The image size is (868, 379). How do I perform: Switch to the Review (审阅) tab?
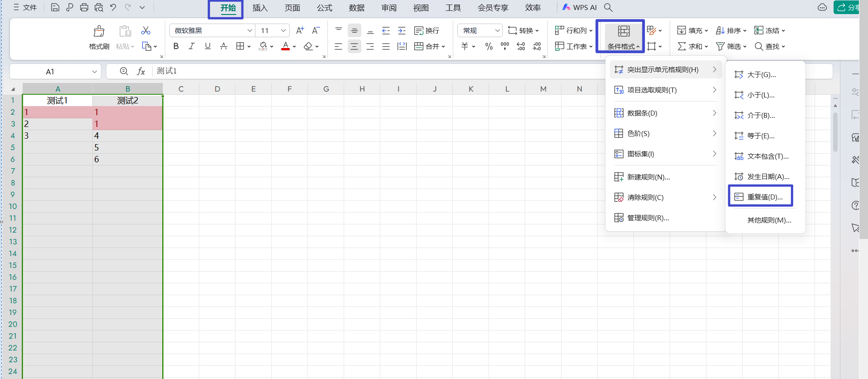[389, 8]
